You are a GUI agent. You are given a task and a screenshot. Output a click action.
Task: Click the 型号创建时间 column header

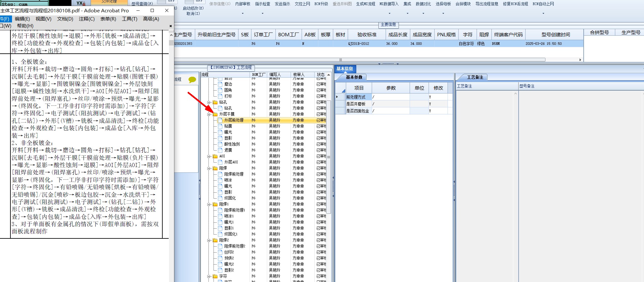[556, 35]
